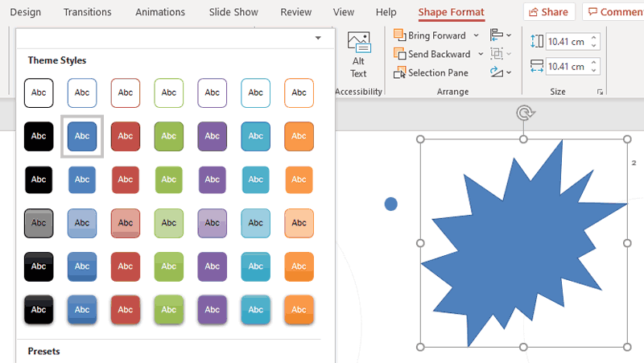The height and width of the screenshot is (363, 644).
Task: Click the Comments button
Action: click(x=613, y=12)
